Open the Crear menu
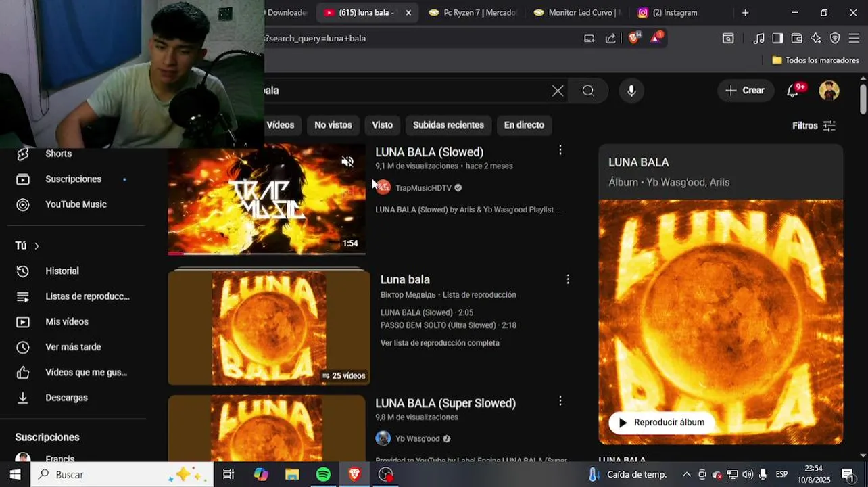The width and height of the screenshot is (868, 487). tap(746, 91)
